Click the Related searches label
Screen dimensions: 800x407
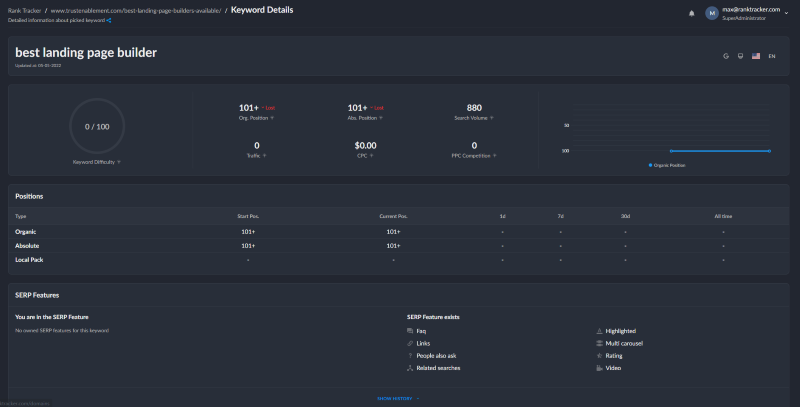point(438,368)
